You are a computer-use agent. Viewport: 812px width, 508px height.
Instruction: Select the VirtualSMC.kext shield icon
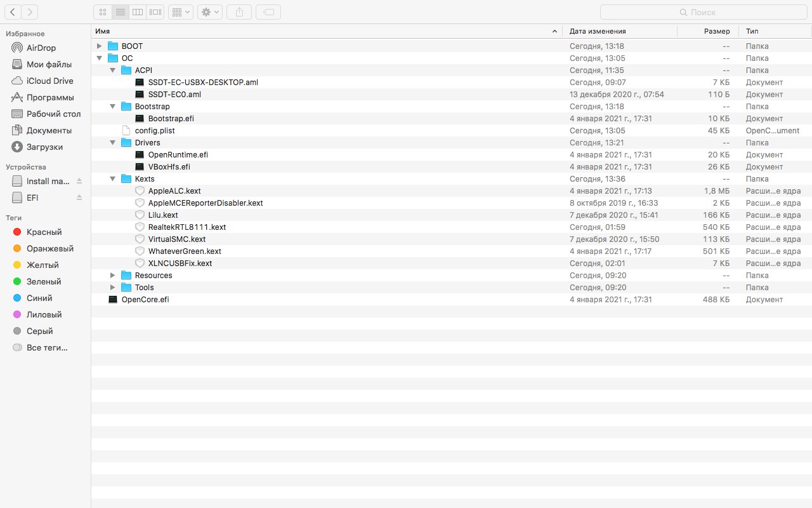[140, 239]
